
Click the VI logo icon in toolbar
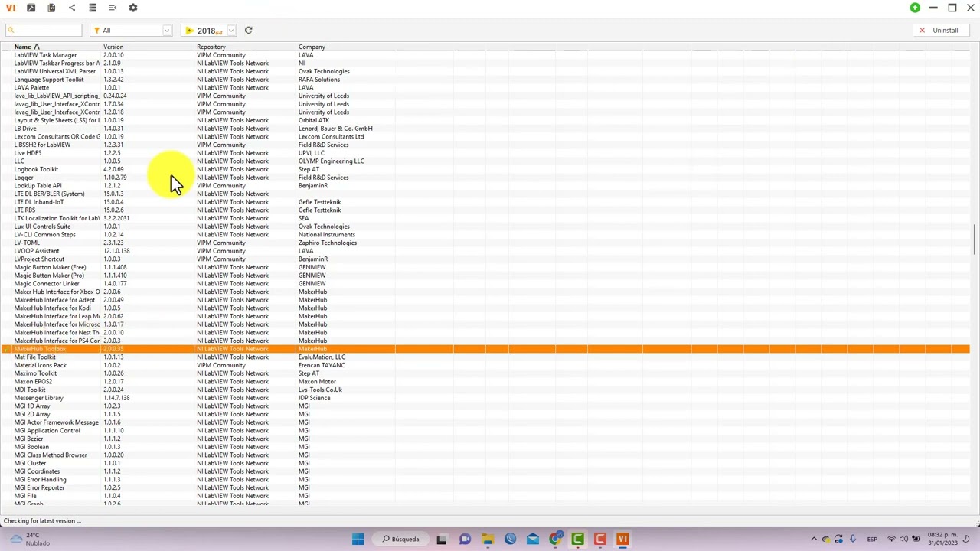pos(11,8)
